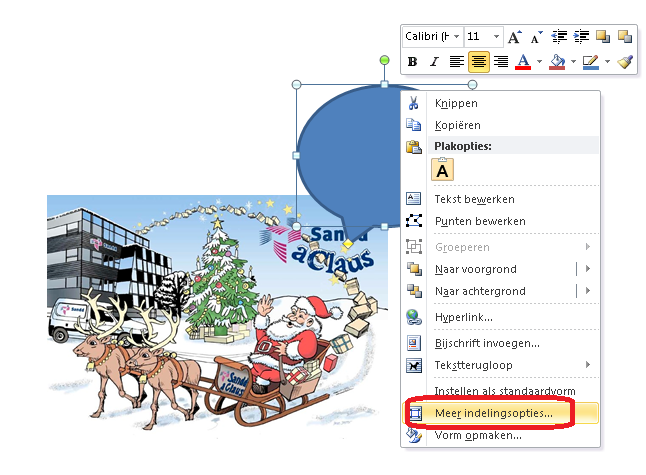Click the Tekst bewerken icon
Screen dimensions: 646x475
(x=414, y=199)
